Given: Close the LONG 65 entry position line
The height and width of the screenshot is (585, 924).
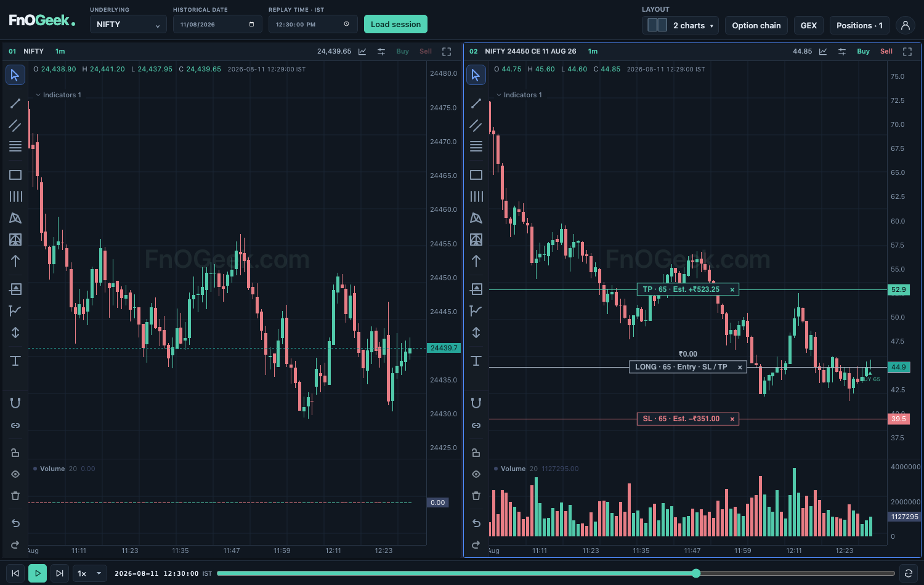Looking at the screenshot, I should [x=740, y=367].
